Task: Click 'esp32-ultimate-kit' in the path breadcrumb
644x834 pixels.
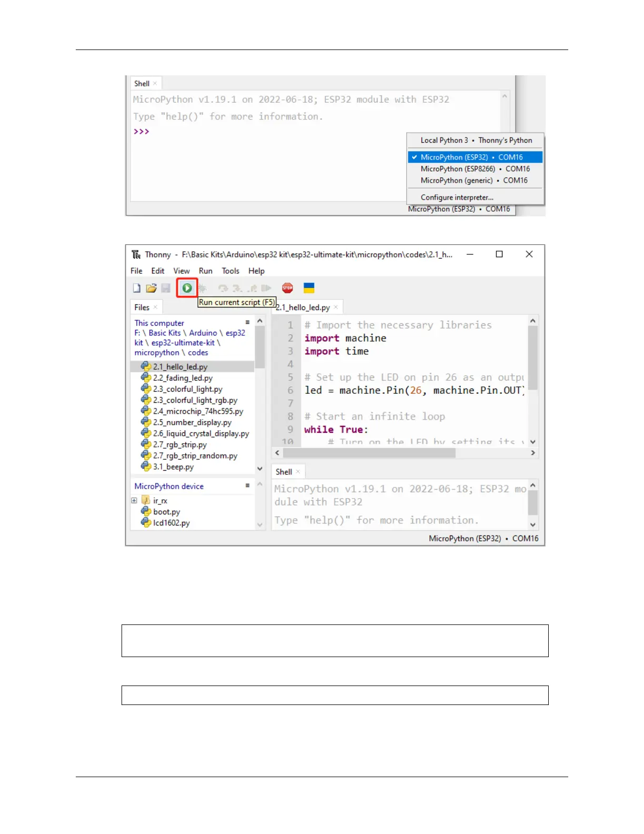Action: 183,343
